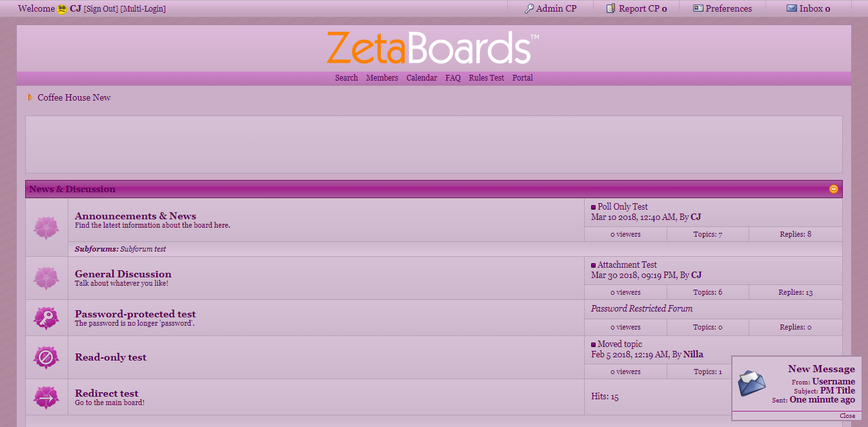Open the Poll Only Test topic
The image size is (868, 427).
[623, 207]
